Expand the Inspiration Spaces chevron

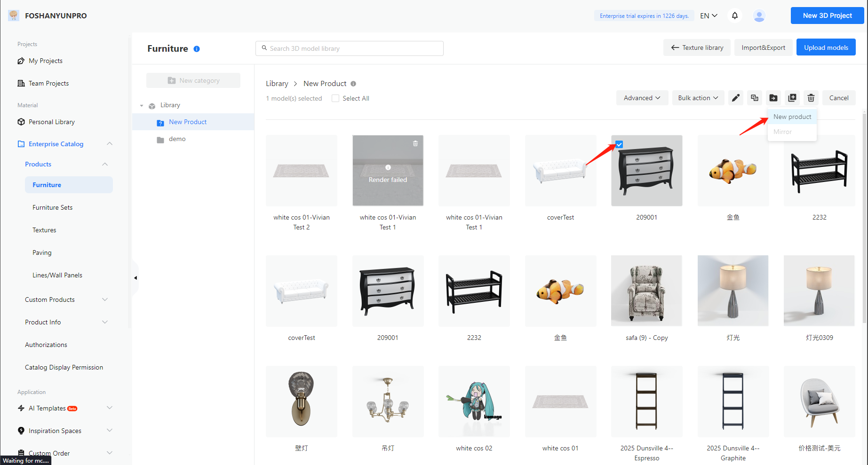pos(110,430)
